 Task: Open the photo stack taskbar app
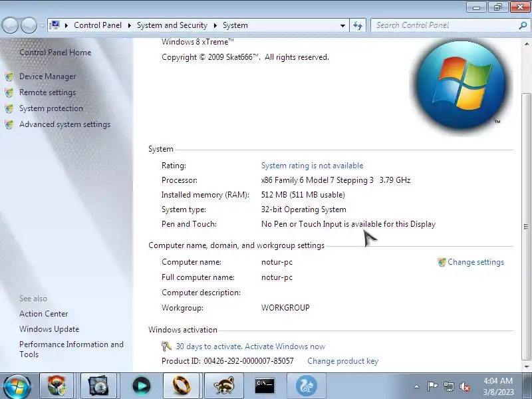click(98, 386)
